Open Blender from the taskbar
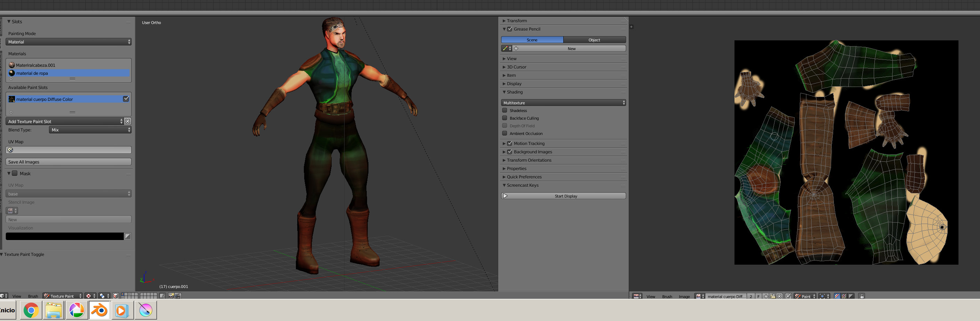This screenshot has width=980, height=321. (100, 310)
